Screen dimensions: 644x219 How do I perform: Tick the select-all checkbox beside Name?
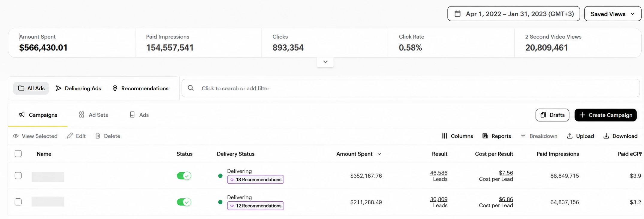point(18,153)
